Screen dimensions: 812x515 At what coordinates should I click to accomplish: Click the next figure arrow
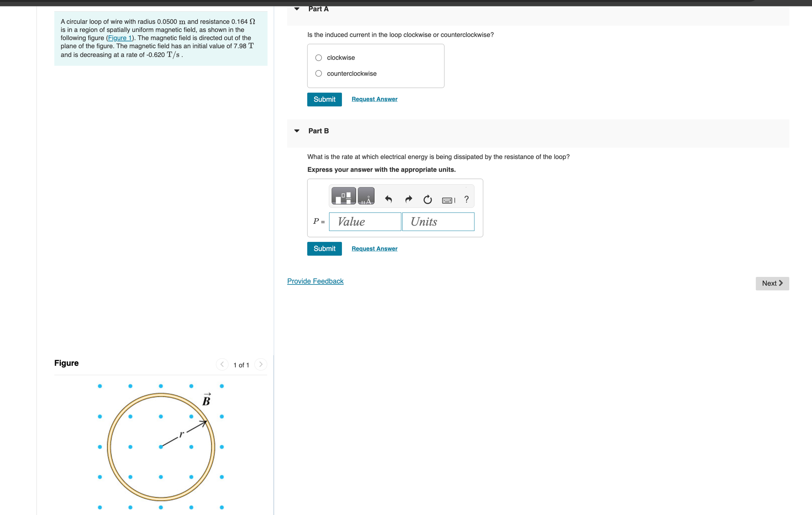click(261, 365)
